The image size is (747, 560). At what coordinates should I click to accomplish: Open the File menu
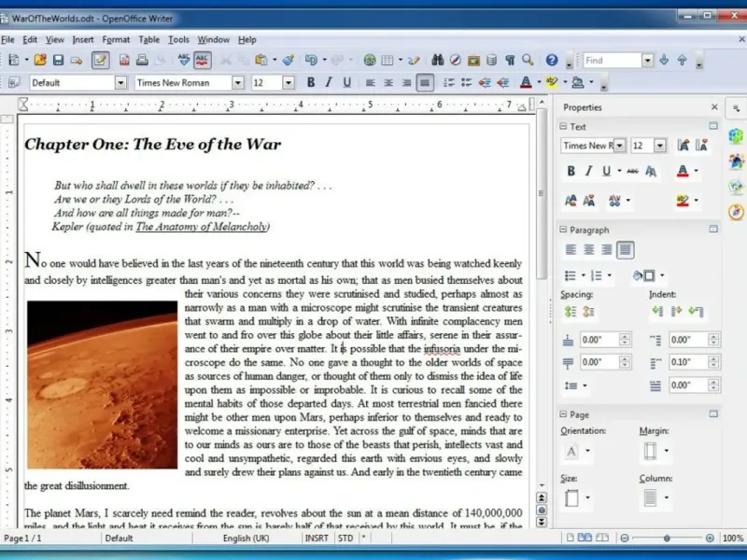coord(7,39)
